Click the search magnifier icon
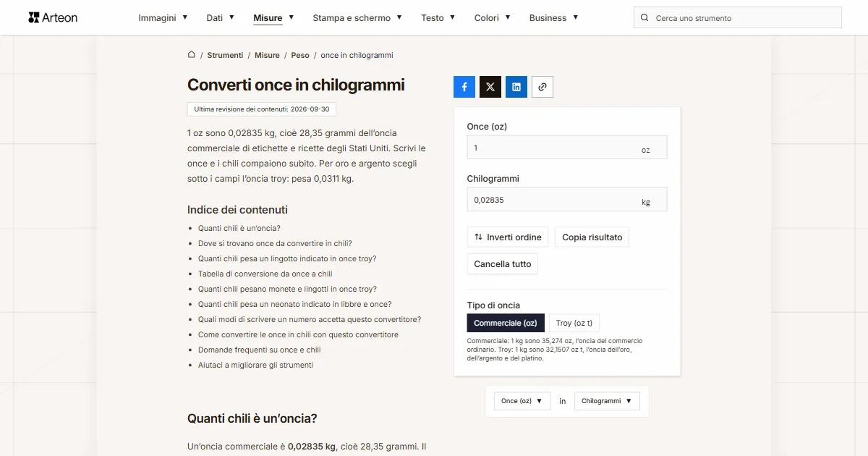This screenshot has width=868, height=456. click(x=645, y=18)
